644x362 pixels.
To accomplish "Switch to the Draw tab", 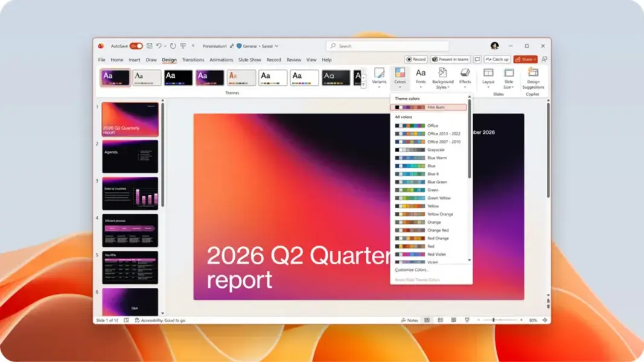I will pyautogui.click(x=151, y=60).
